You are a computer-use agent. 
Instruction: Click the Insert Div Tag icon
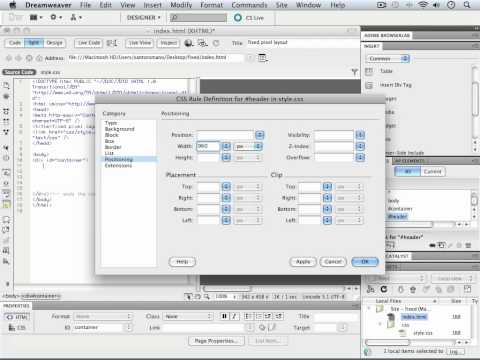point(369,85)
